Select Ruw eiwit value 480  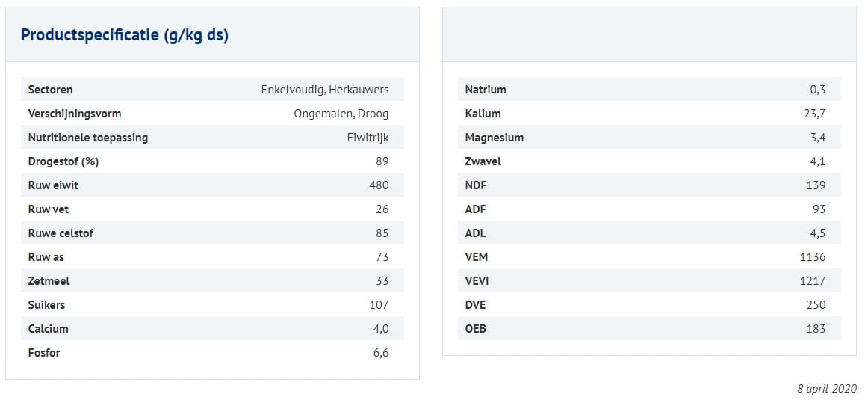point(379,185)
